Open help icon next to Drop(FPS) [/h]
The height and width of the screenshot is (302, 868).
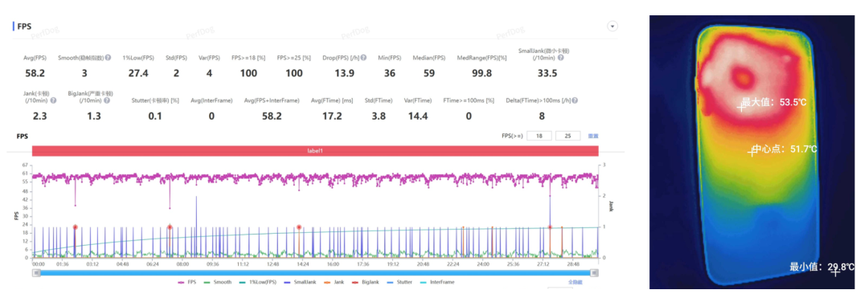coord(364,58)
